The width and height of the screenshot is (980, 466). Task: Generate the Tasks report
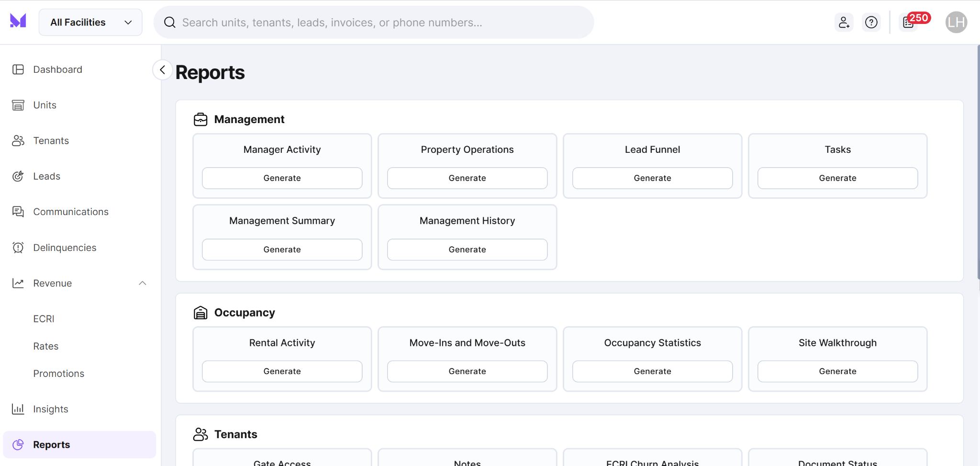[x=838, y=178]
